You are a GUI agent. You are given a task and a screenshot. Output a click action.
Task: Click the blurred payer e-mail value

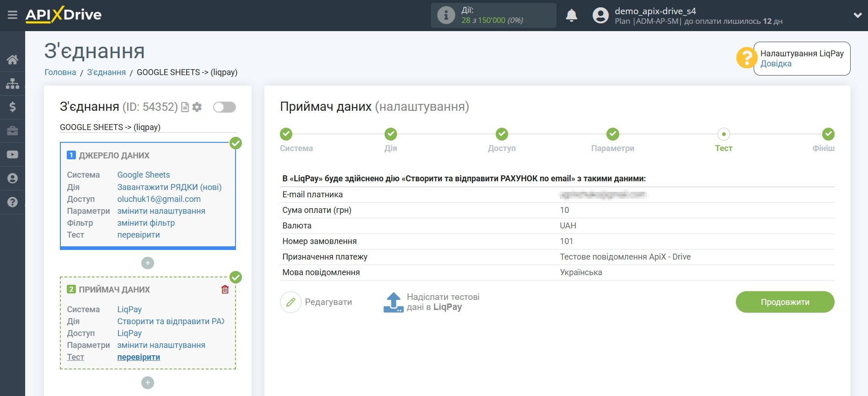click(603, 195)
